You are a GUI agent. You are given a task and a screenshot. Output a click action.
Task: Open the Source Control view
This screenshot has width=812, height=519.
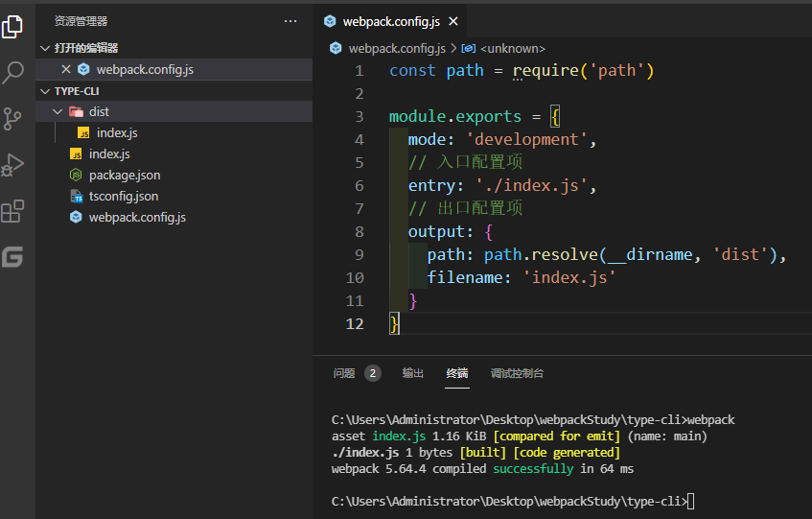point(12,119)
